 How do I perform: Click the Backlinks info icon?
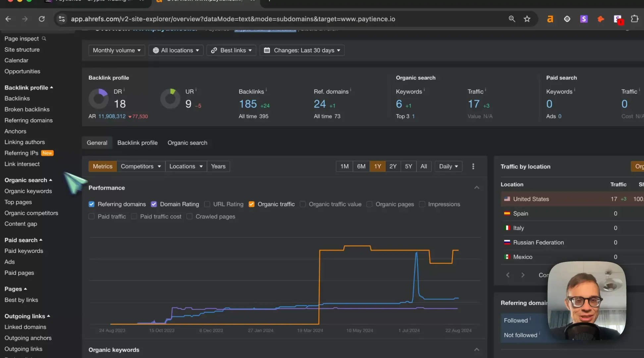266,89
